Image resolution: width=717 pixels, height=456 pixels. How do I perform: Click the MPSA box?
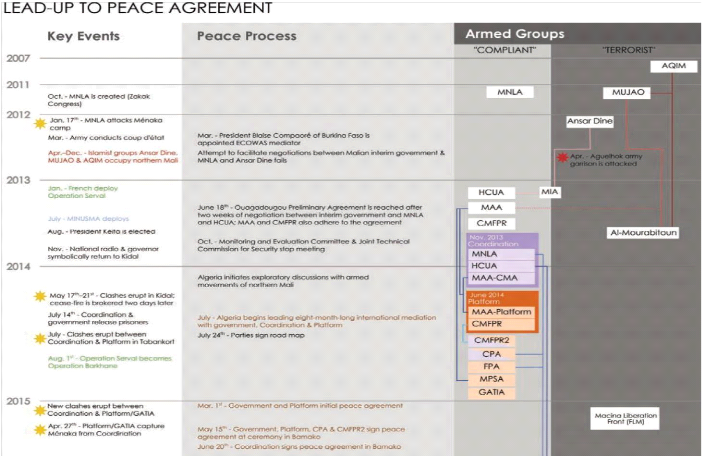491,379
